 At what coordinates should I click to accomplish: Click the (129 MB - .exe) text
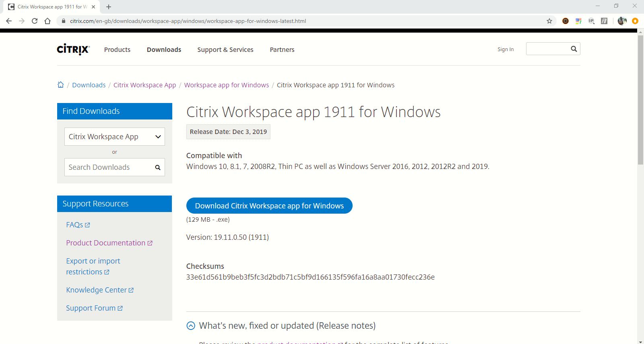point(208,220)
